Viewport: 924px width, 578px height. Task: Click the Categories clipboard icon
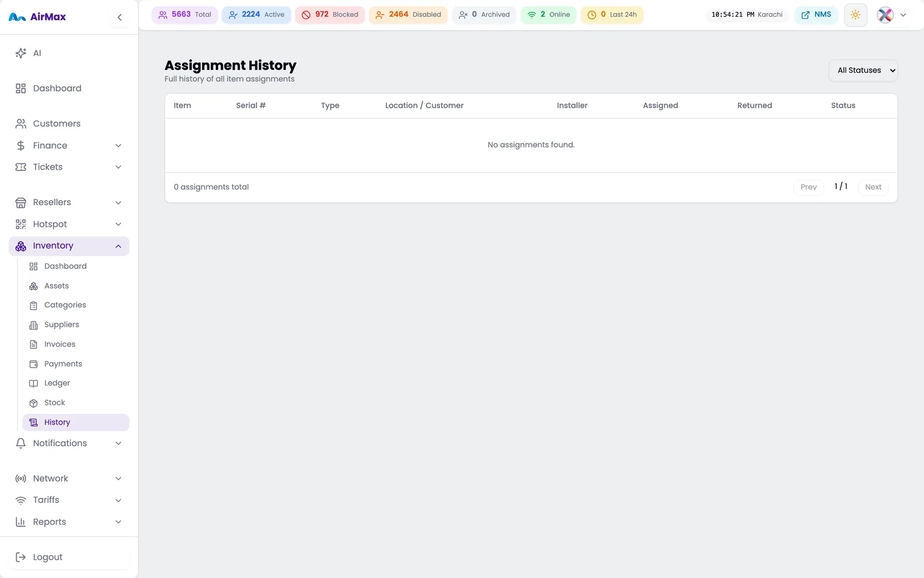(x=33, y=305)
